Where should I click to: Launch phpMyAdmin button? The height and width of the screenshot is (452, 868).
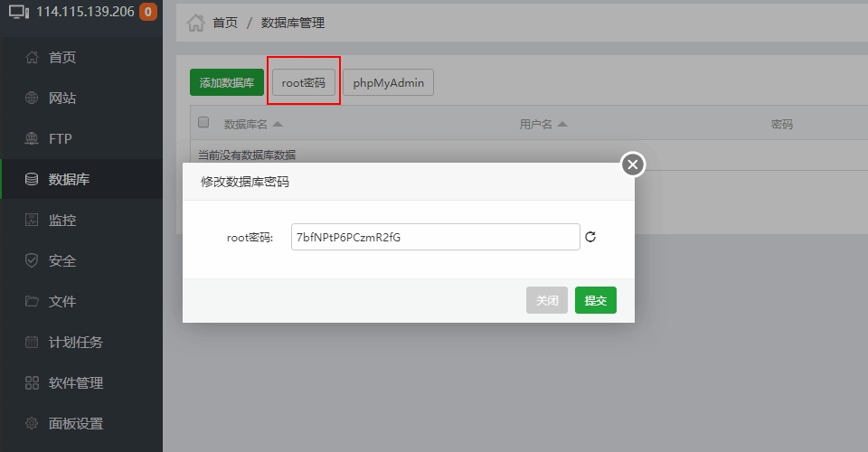click(x=388, y=82)
